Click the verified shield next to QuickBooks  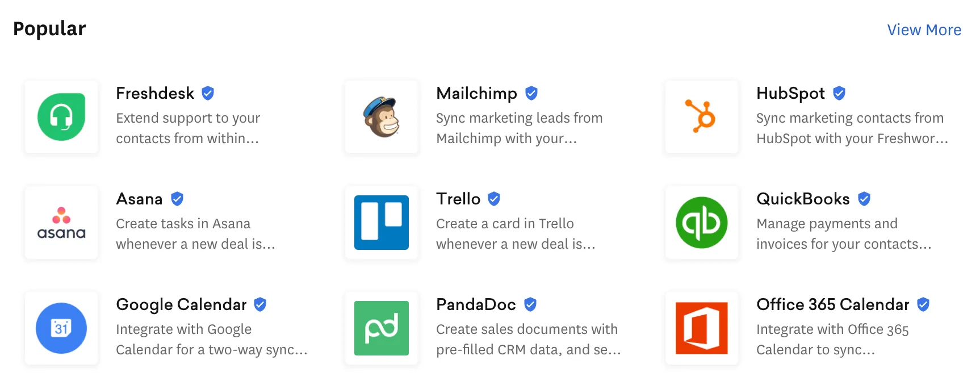864,199
